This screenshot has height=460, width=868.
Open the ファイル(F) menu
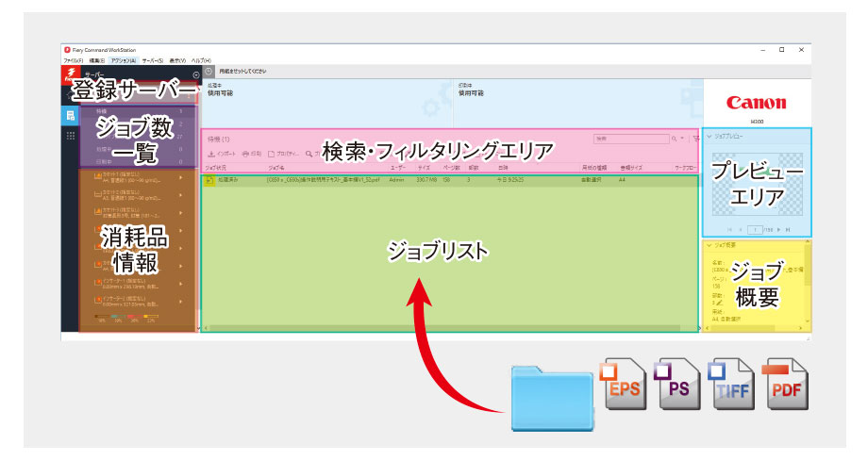(x=73, y=59)
